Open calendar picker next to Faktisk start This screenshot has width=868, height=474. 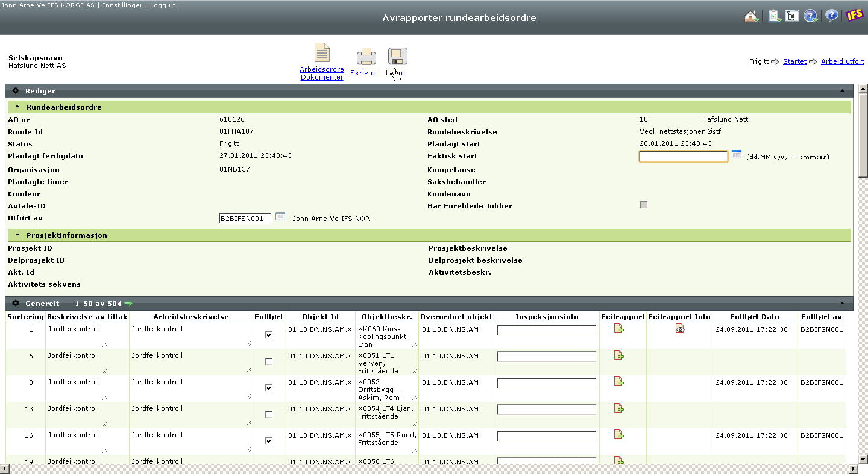(737, 155)
